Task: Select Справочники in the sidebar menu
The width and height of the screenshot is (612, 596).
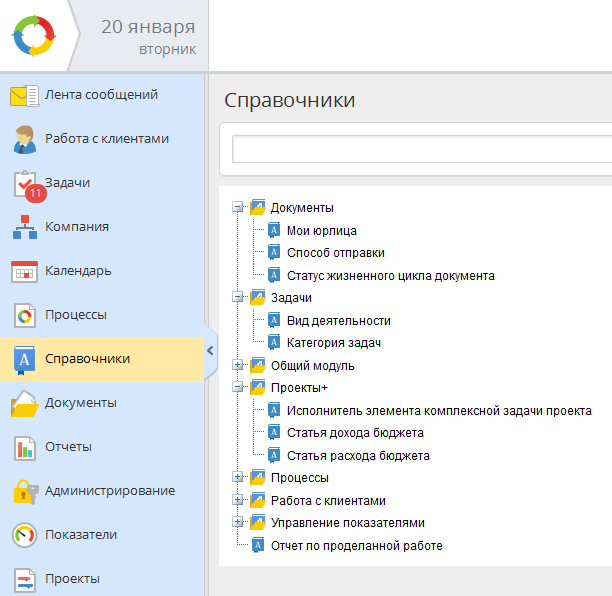Action: tap(102, 359)
